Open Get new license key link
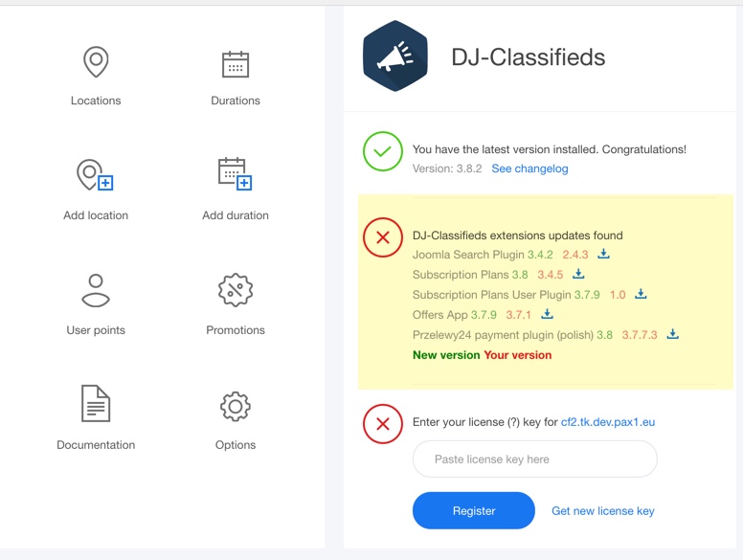 603,511
